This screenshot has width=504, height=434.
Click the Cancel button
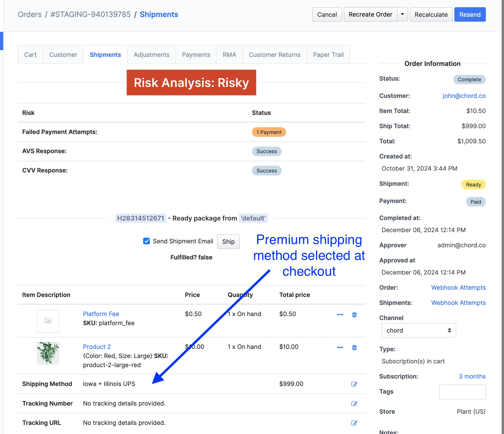pos(327,14)
